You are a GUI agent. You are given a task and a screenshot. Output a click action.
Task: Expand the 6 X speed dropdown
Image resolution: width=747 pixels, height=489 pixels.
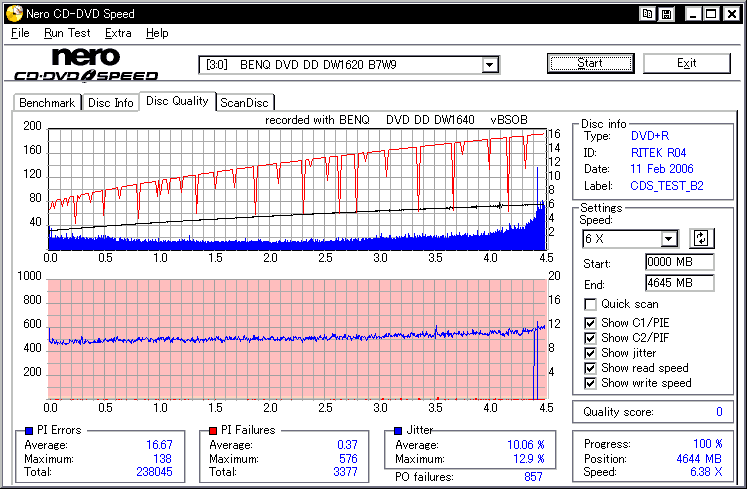click(x=669, y=238)
